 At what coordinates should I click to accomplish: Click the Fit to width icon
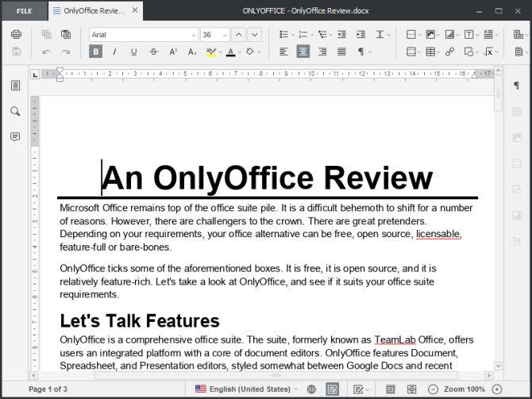[411, 389]
